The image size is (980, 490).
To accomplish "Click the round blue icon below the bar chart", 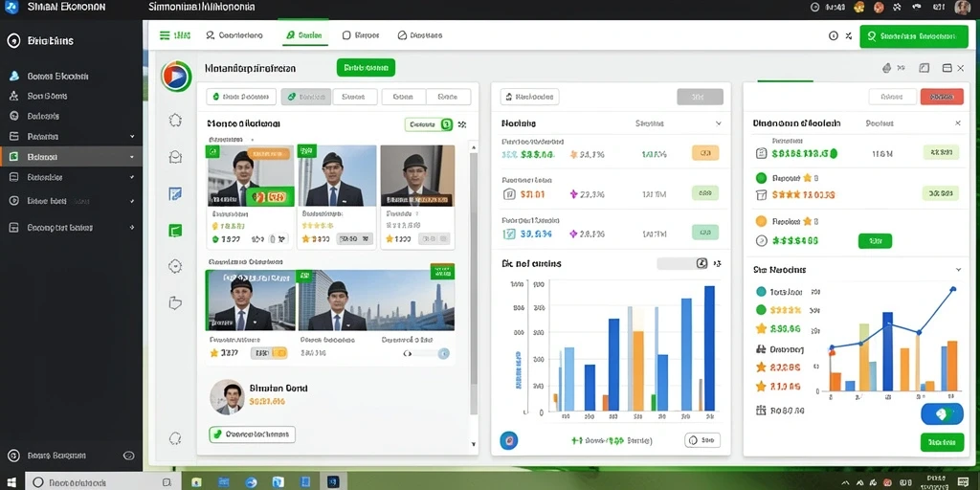I will pos(509,440).
